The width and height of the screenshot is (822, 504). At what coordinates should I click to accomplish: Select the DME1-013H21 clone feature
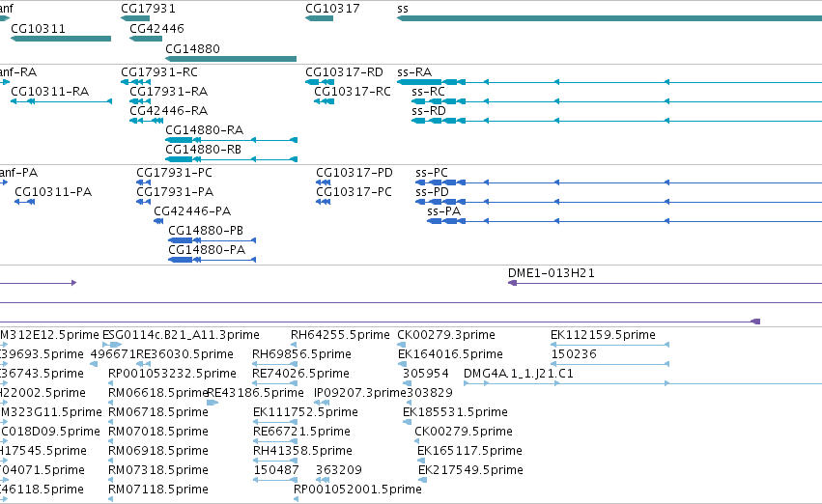(665, 283)
